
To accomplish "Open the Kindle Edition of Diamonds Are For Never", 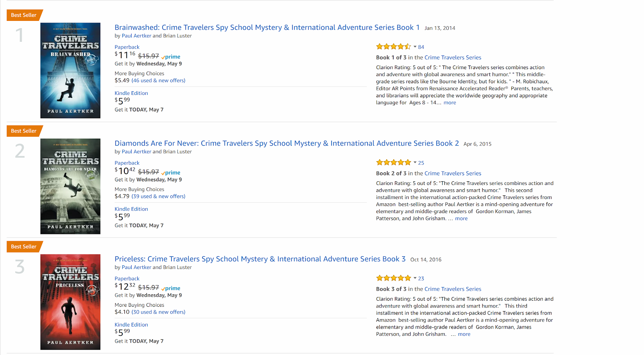I will [131, 209].
